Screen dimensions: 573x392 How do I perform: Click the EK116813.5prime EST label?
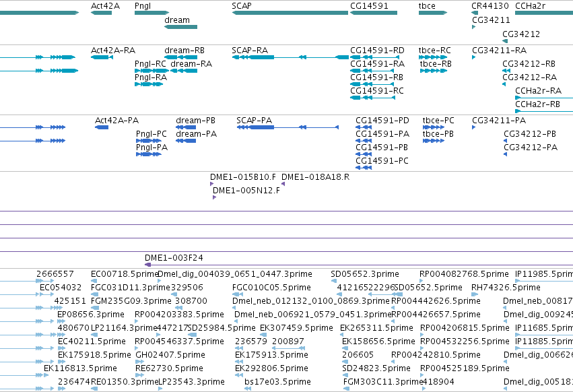pyautogui.click(x=80, y=368)
